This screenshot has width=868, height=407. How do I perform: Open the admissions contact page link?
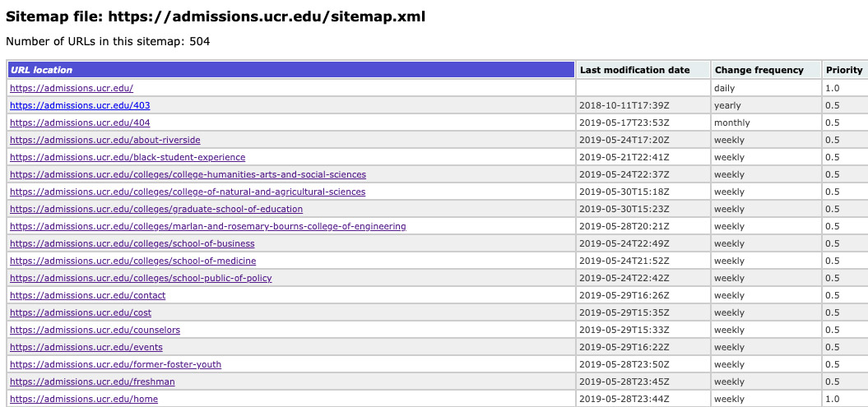87,295
